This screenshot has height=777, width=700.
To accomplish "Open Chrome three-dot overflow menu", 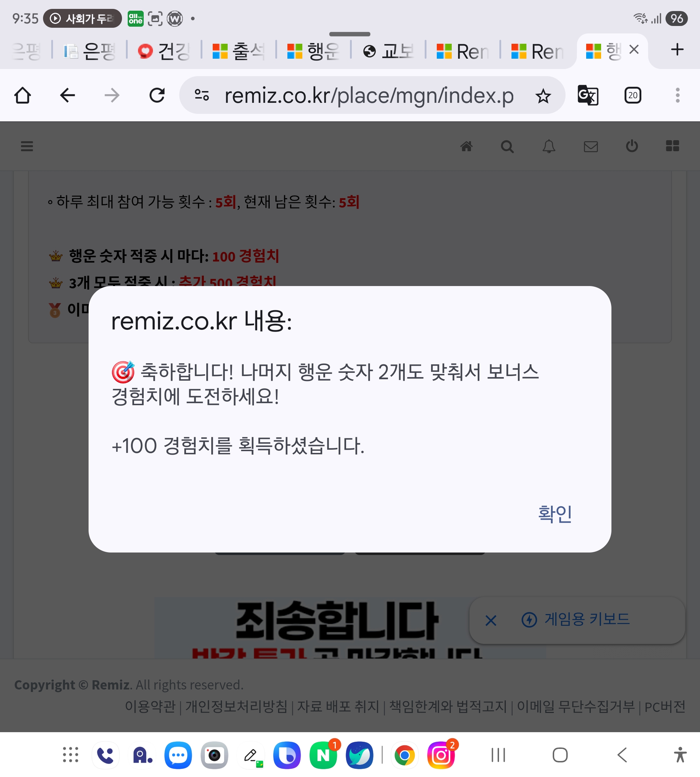I will point(677,95).
